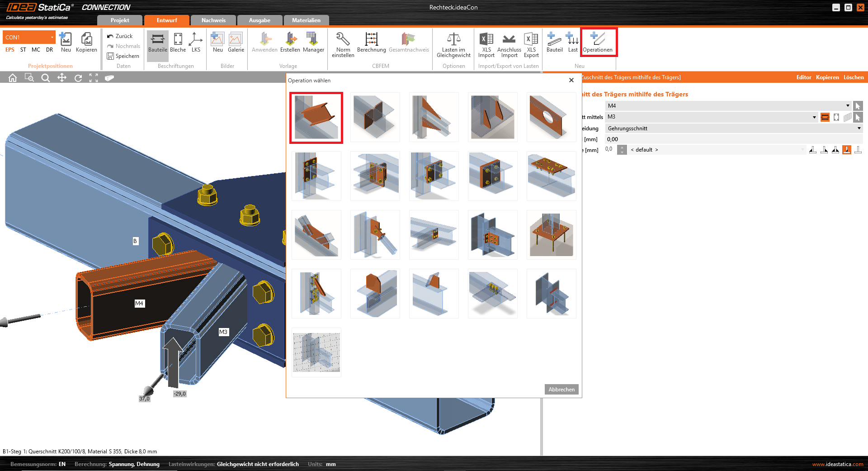Open the Materialien tab
Image resolution: width=868 pixels, height=471 pixels.
(x=306, y=20)
